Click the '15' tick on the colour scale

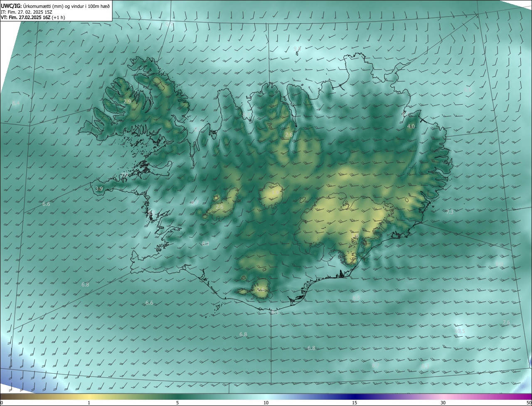tap(355, 403)
